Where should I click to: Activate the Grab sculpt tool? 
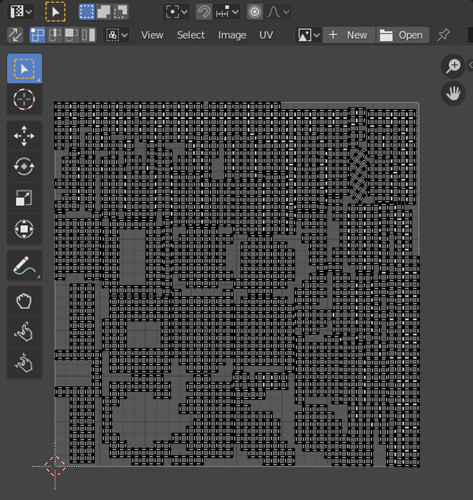(24, 301)
